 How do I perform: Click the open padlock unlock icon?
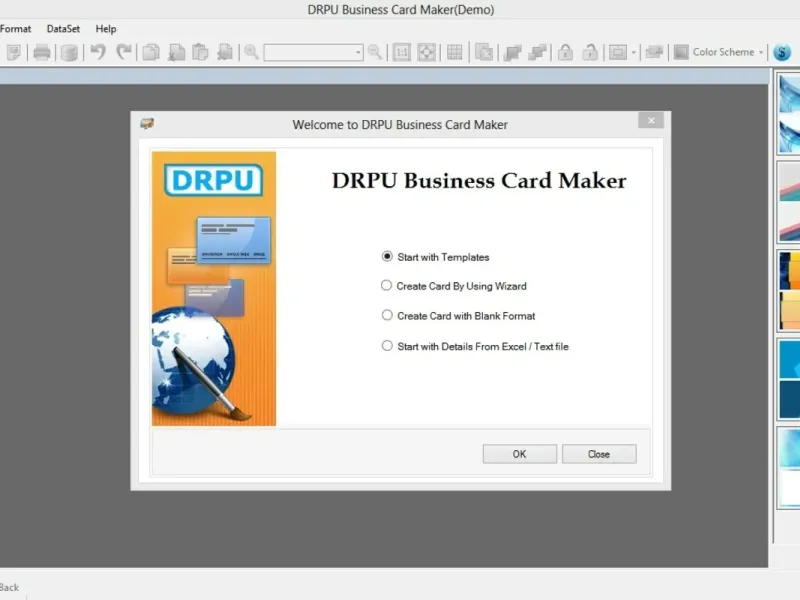point(590,52)
